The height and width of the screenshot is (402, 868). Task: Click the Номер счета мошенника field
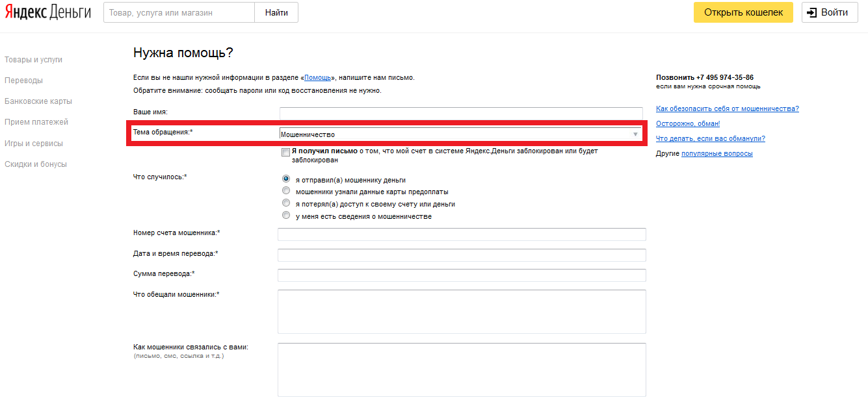coord(462,234)
